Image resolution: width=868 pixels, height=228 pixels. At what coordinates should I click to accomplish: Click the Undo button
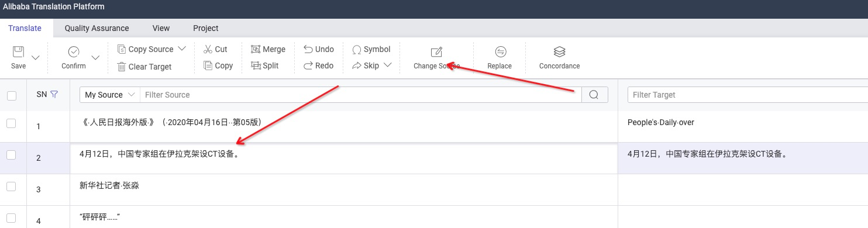point(319,49)
